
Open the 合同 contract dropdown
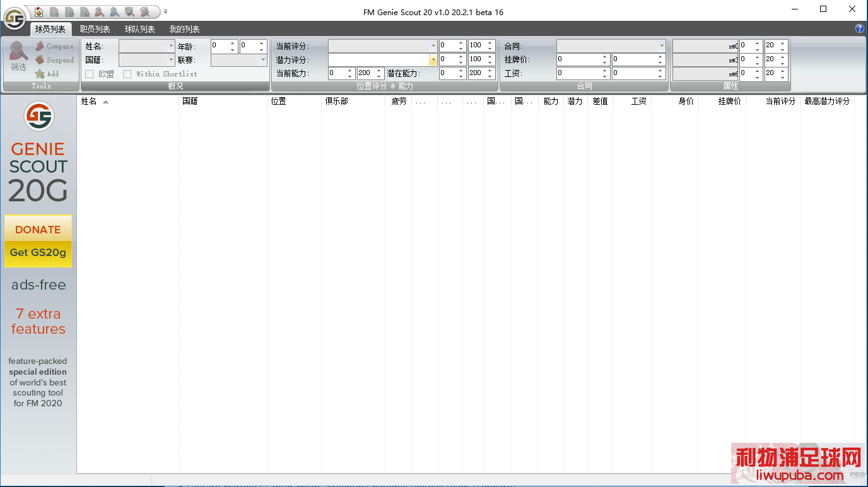[611, 46]
